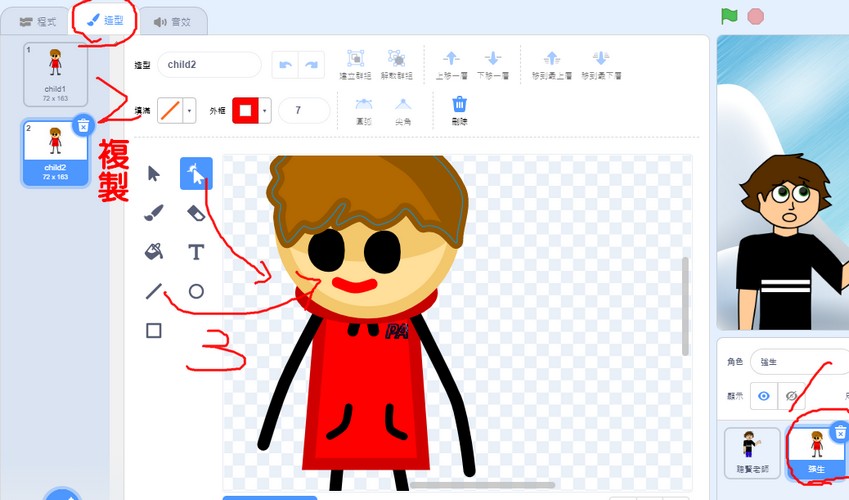Image resolution: width=849 pixels, height=500 pixels.
Task: Pick the Eraser tool
Action: tap(196, 213)
